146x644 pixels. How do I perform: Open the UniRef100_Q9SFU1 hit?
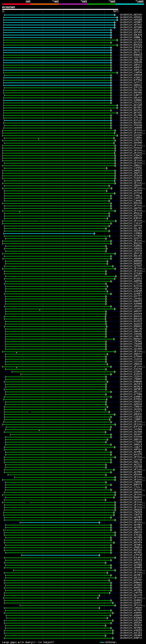[131, 30]
